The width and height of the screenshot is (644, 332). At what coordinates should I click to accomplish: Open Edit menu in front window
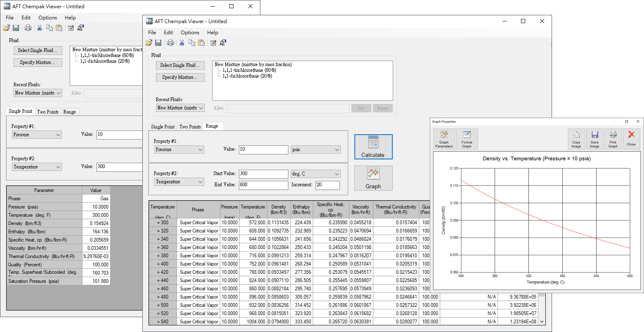tap(168, 33)
